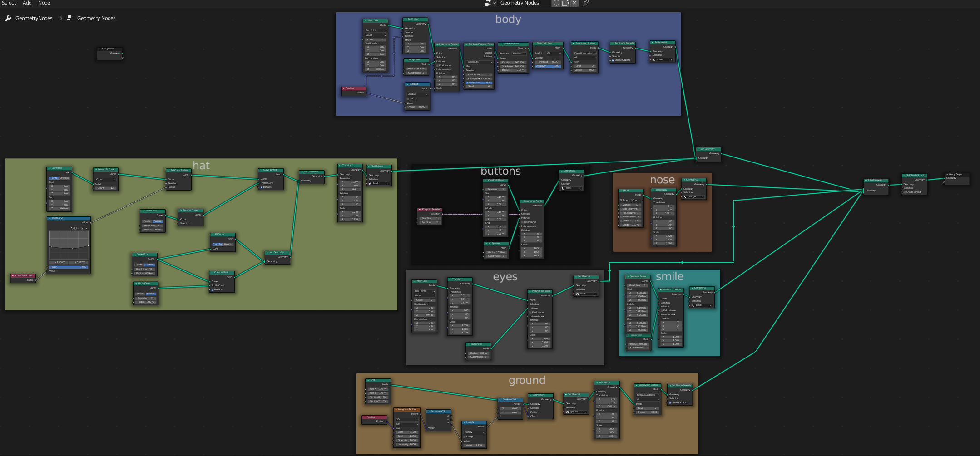
Task: Click orange material icon in nose Set Material
Action: [x=685, y=197]
